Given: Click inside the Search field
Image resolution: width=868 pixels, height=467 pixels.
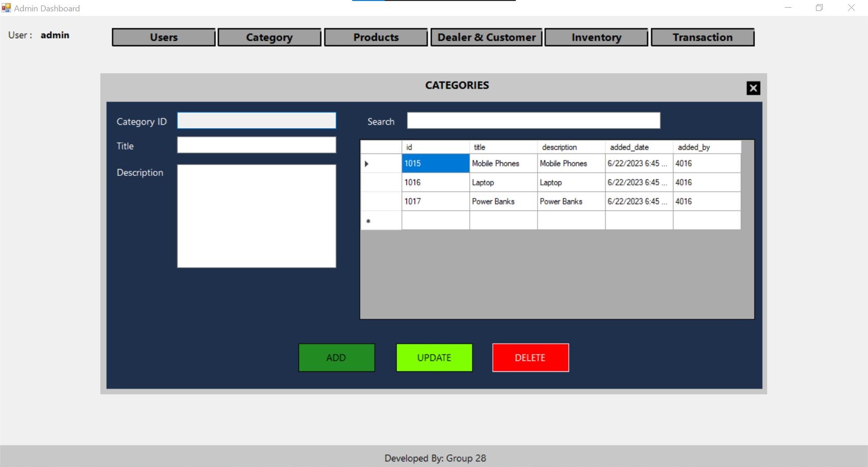Looking at the screenshot, I should tap(533, 121).
